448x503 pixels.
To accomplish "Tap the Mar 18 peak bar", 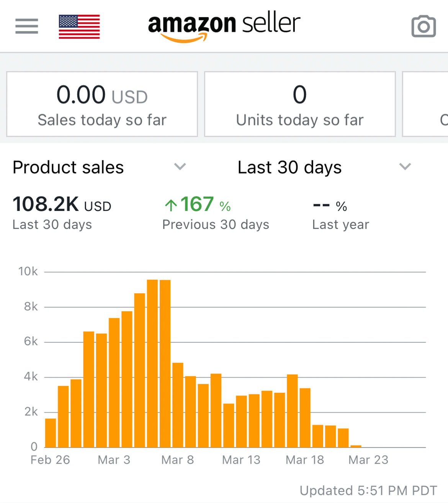I will [x=292, y=411].
